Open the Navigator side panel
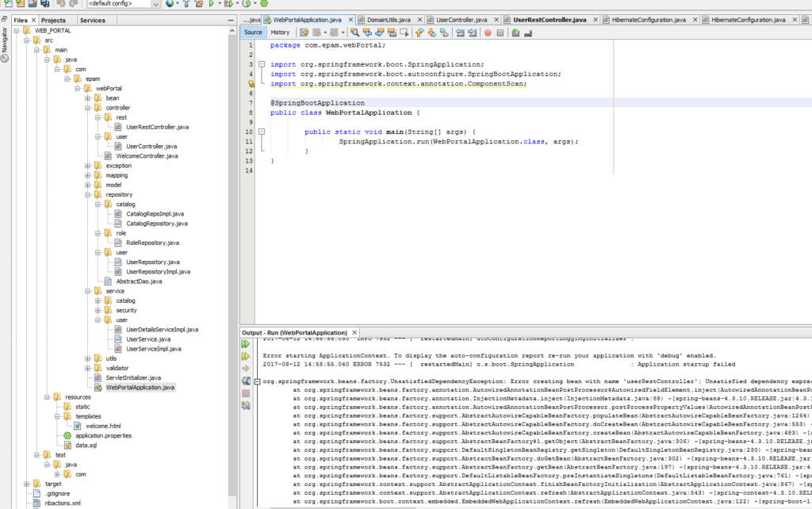The height and width of the screenshot is (509, 812). 4,39
